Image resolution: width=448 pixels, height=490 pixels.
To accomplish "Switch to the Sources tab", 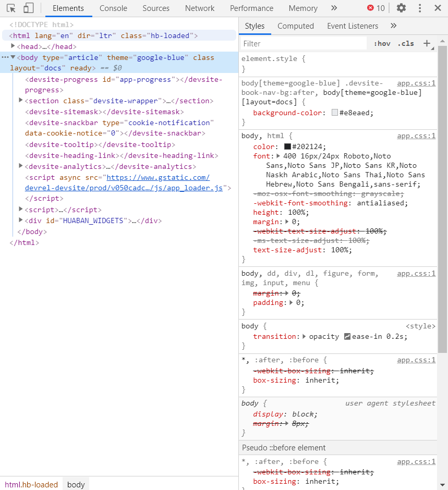I will click(156, 8).
